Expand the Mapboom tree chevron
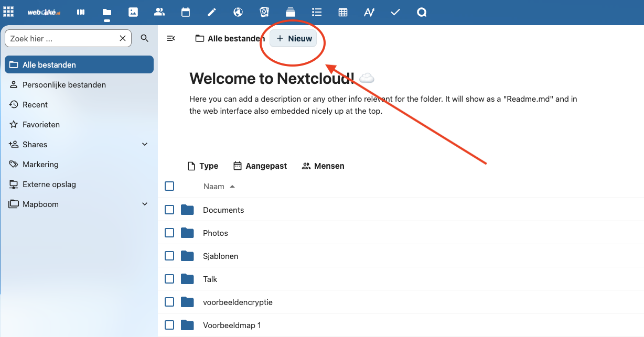Screen dimensions: 644x337 coord(145,204)
